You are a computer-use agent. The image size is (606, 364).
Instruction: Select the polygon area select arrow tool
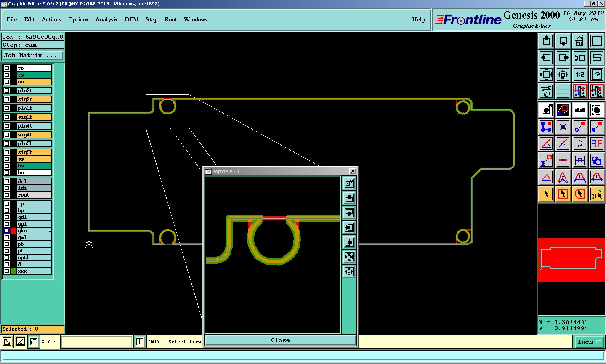tap(580, 194)
